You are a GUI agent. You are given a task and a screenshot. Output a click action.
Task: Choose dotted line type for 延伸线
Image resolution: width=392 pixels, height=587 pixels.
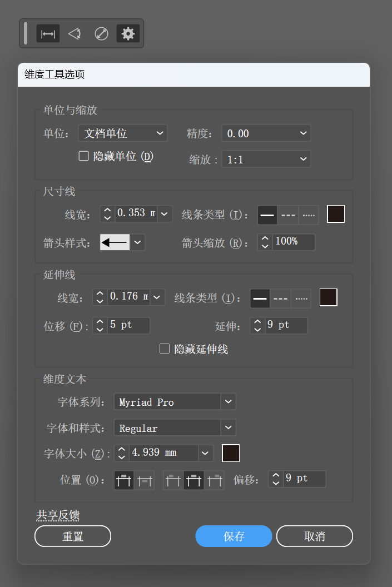tap(301, 299)
